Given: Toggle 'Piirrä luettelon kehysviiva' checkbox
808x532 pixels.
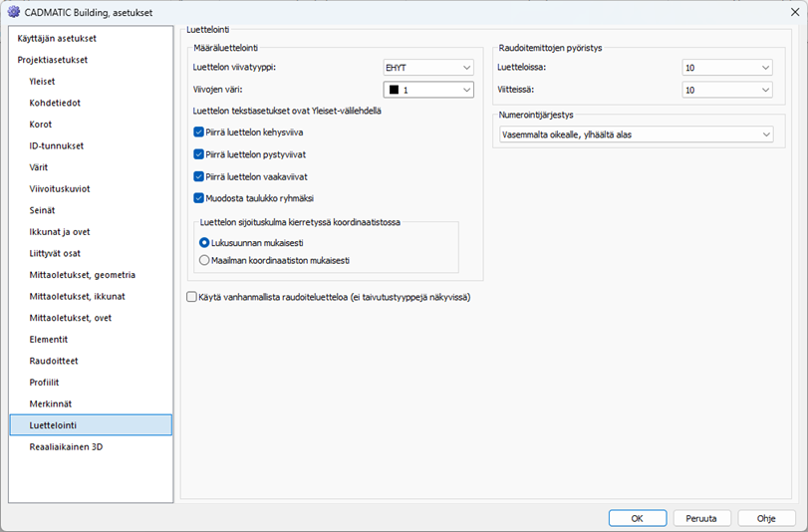Looking at the screenshot, I should click(x=199, y=133).
